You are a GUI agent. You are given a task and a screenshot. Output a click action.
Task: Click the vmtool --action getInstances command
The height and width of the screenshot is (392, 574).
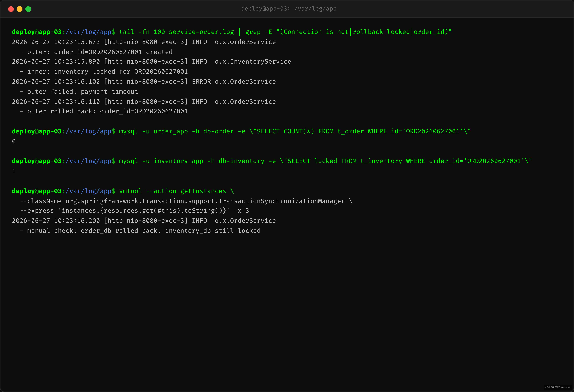click(176, 191)
